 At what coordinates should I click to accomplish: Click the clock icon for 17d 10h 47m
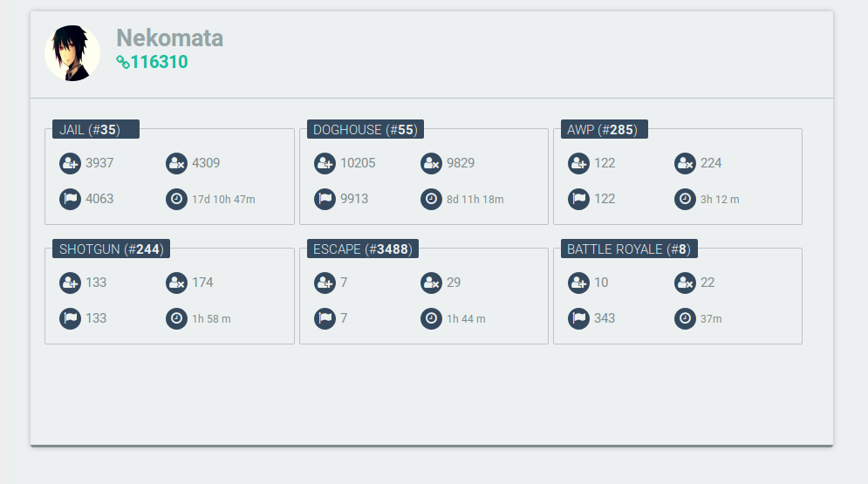pos(176,199)
